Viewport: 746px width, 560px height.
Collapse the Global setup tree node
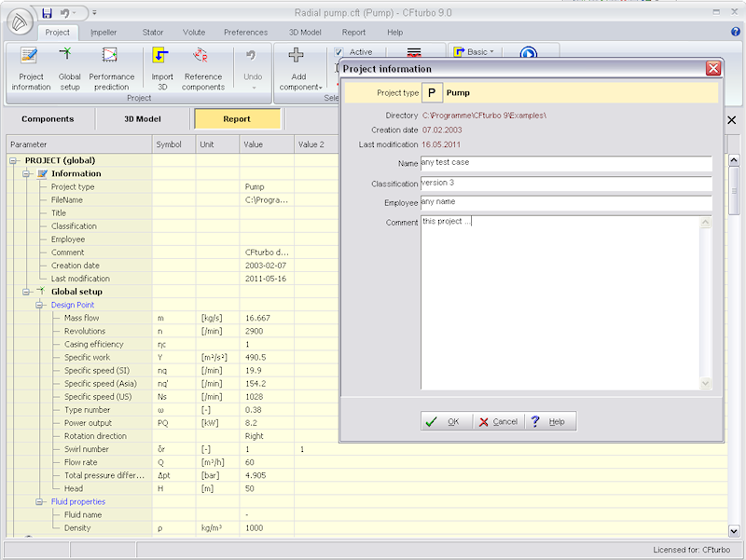click(27, 292)
